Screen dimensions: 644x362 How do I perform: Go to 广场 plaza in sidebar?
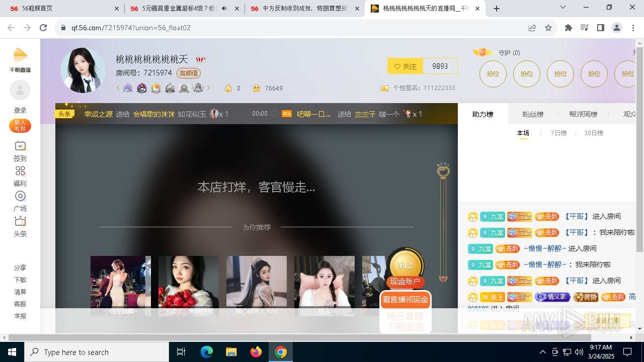(x=20, y=201)
